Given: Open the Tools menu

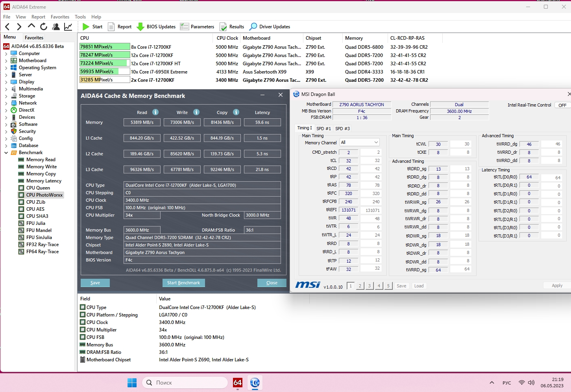Looking at the screenshot, I should pos(80,17).
